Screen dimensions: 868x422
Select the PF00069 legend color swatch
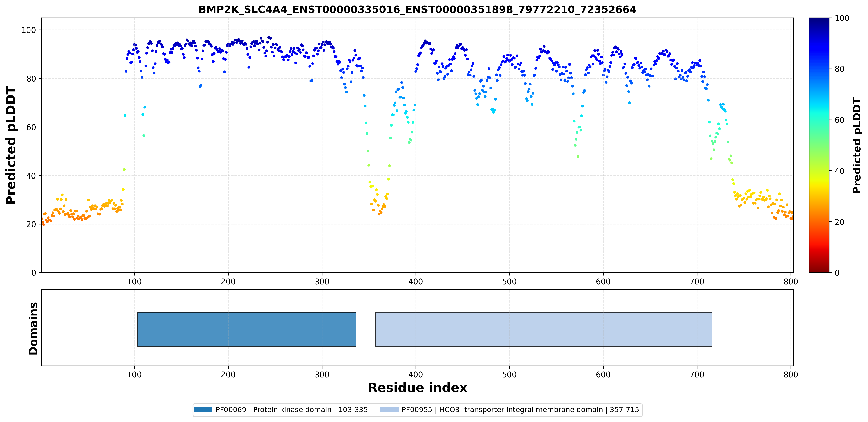coord(203,409)
